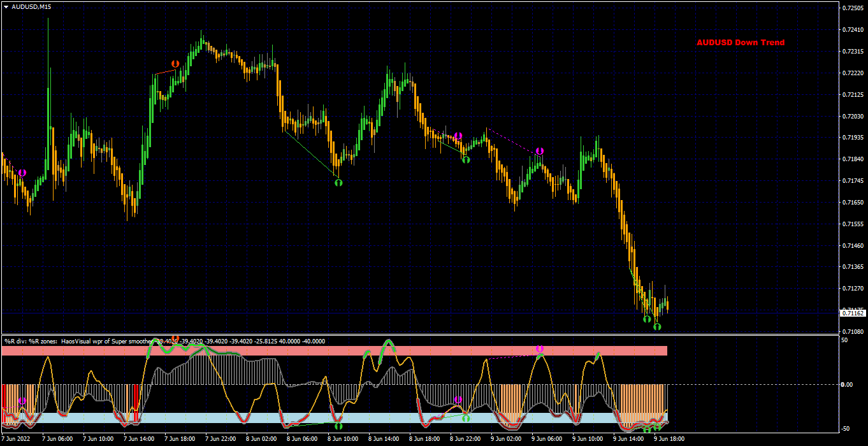868x446 pixels.
Task: Click green arrow in indicator window near 8 Jun 10:00
Action: 338,426
